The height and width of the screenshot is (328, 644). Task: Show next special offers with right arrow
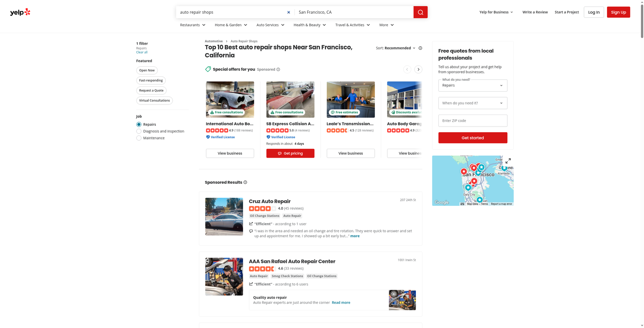coord(418,69)
